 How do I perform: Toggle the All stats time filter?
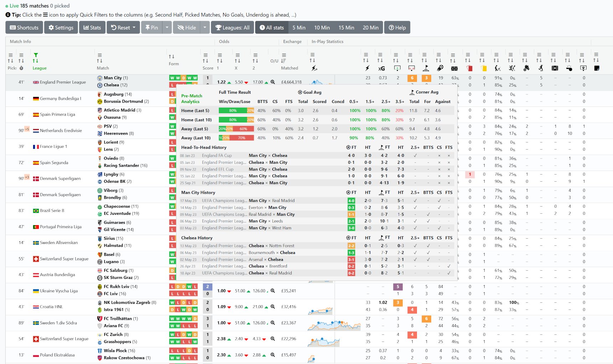click(272, 27)
